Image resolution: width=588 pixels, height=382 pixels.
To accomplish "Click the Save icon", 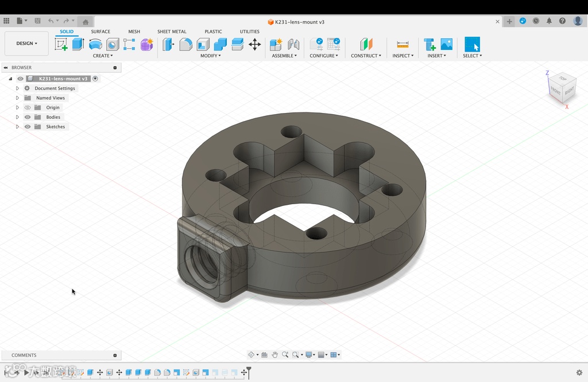I will click(37, 21).
